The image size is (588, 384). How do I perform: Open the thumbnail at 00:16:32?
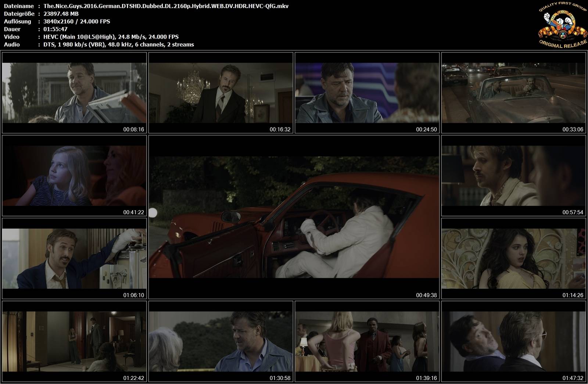click(x=221, y=93)
